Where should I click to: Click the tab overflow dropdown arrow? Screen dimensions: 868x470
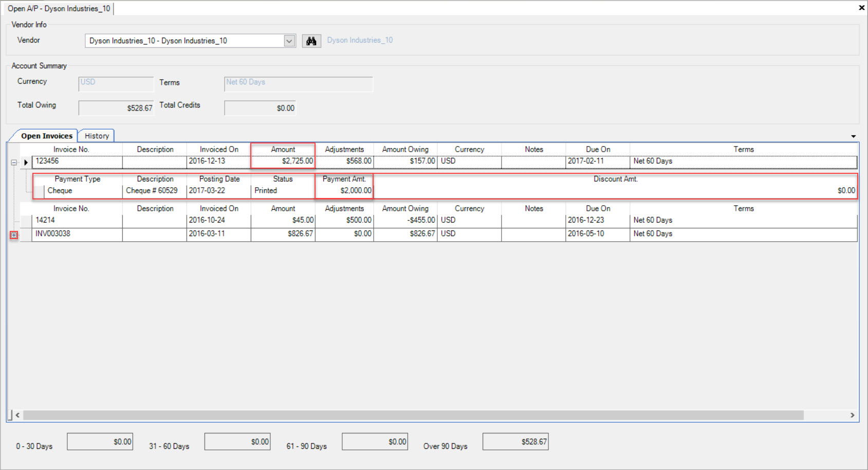854,136
